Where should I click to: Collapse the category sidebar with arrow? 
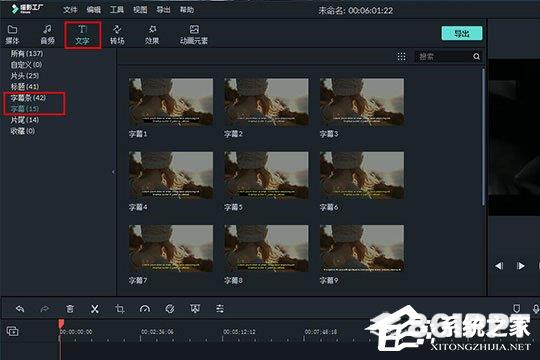point(113,172)
